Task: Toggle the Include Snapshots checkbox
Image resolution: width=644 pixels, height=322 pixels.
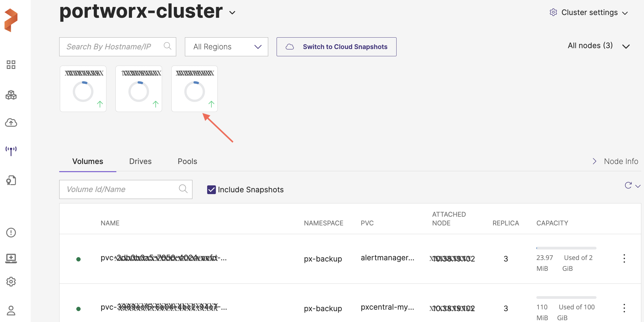Action: [x=211, y=190]
